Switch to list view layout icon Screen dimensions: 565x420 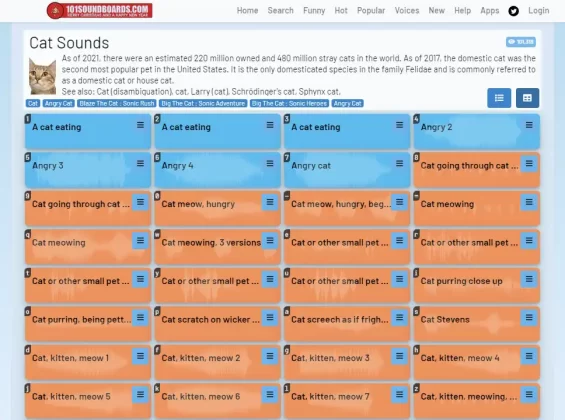499,98
